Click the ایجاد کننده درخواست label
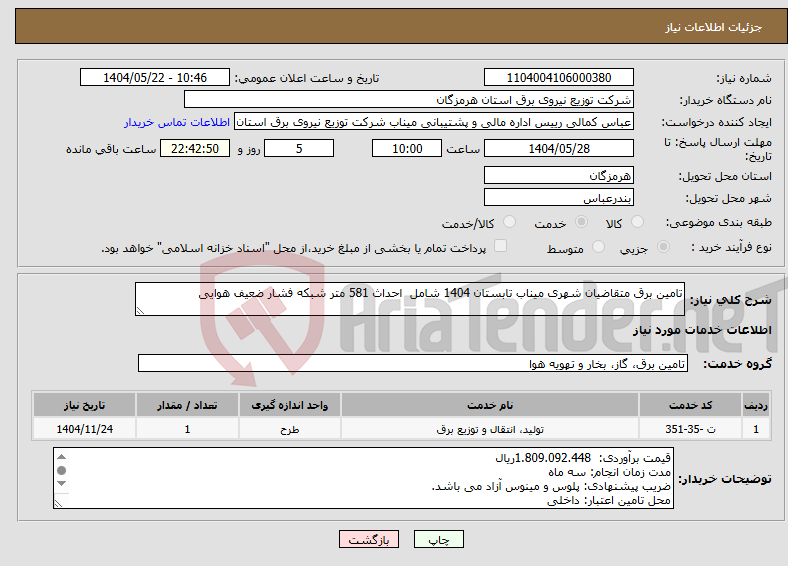The image size is (788, 566). click(x=717, y=122)
